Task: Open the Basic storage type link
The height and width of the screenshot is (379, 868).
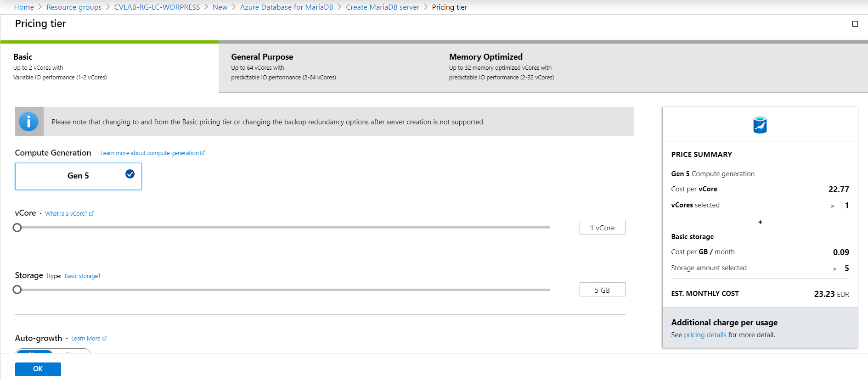Action: pyautogui.click(x=81, y=276)
